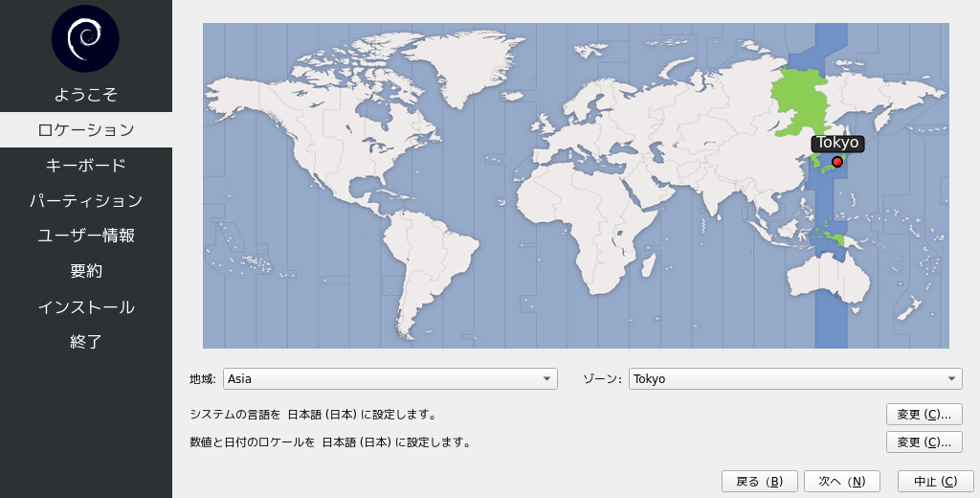This screenshot has width=980, height=498.
Task: Select ロケーション step in sidebar
Action: tap(85, 129)
